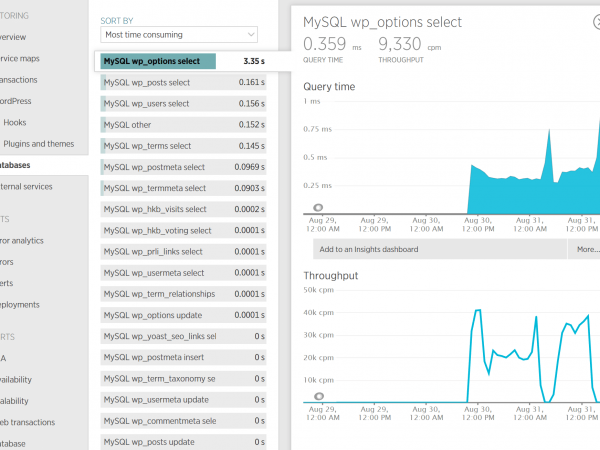Image resolution: width=600 pixels, height=450 pixels.
Task: Select the MySQL other query row
Action: pyautogui.click(x=184, y=125)
